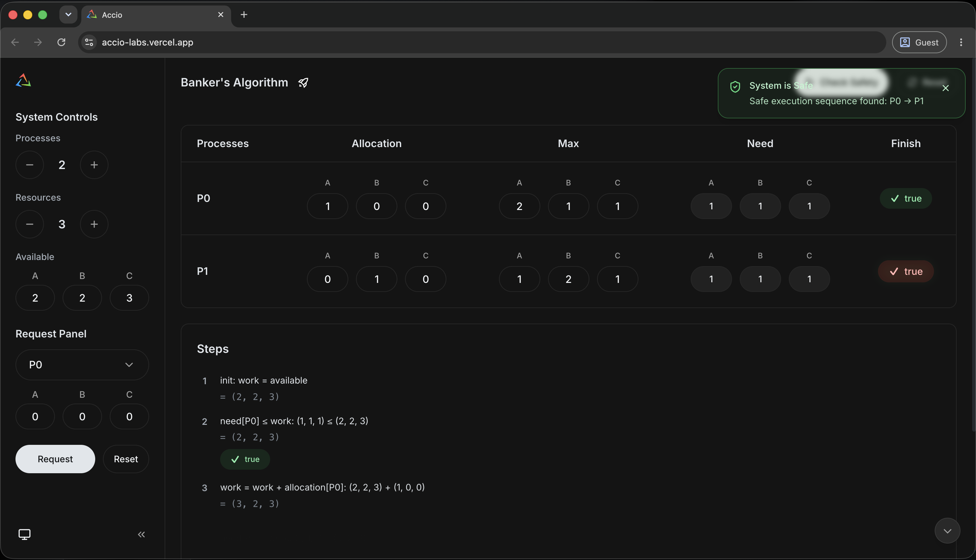Open the P0 process dropdown in Request Panel
The image size is (976, 560).
[82, 365]
